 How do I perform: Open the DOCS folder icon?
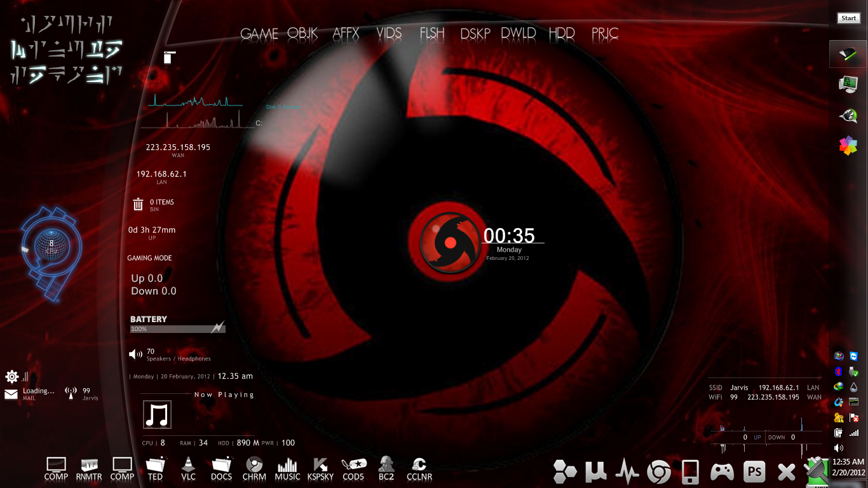221,469
